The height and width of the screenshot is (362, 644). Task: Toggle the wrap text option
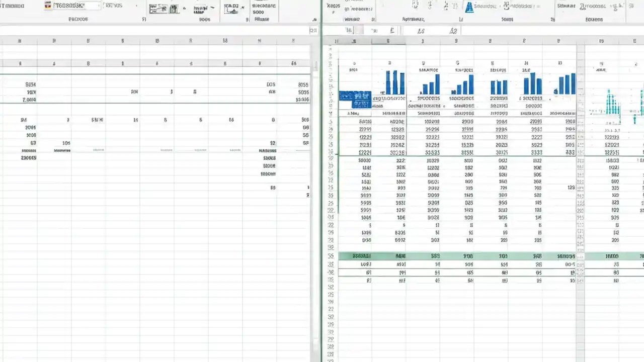pyautogui.click(x=202, y=8)
